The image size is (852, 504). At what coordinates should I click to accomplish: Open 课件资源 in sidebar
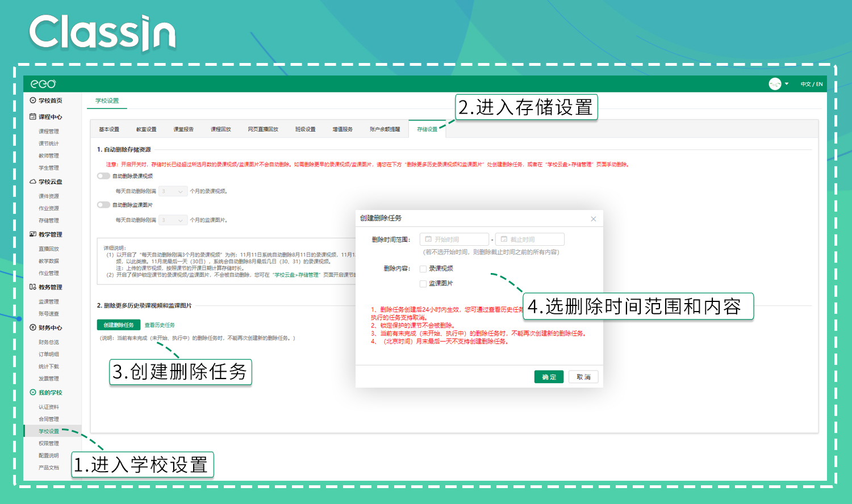pos(49,196)
